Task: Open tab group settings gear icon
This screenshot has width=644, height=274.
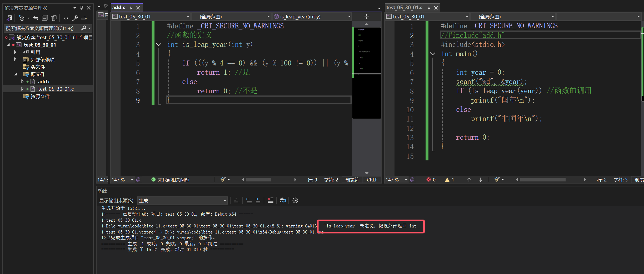Action: [x=106, y=6]
